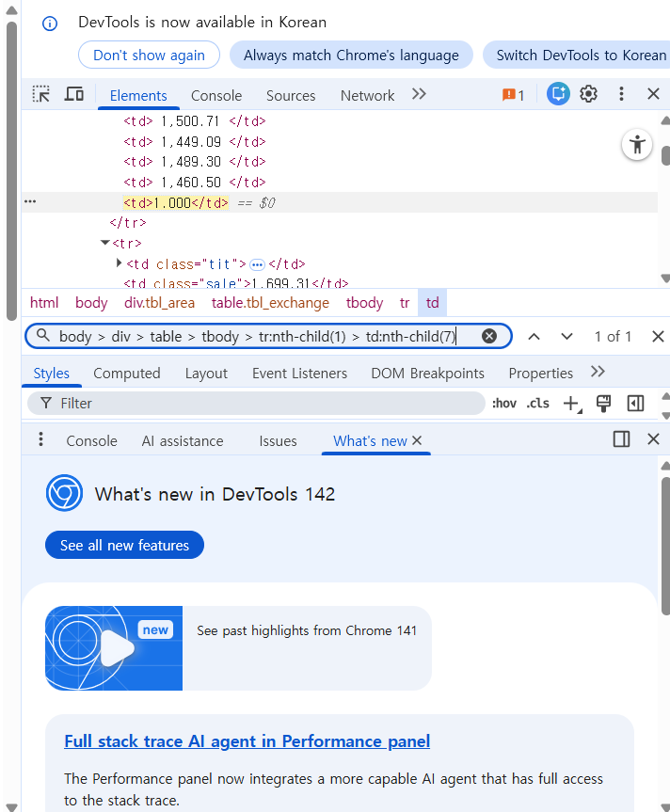The height and width of the screenshot is (812, 670).
Task: Open the Network tab
Action: click(x=367, y=96)
